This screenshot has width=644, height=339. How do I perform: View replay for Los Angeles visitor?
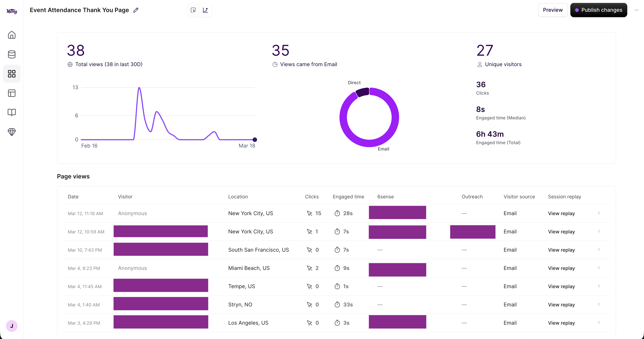coord(561,323)
